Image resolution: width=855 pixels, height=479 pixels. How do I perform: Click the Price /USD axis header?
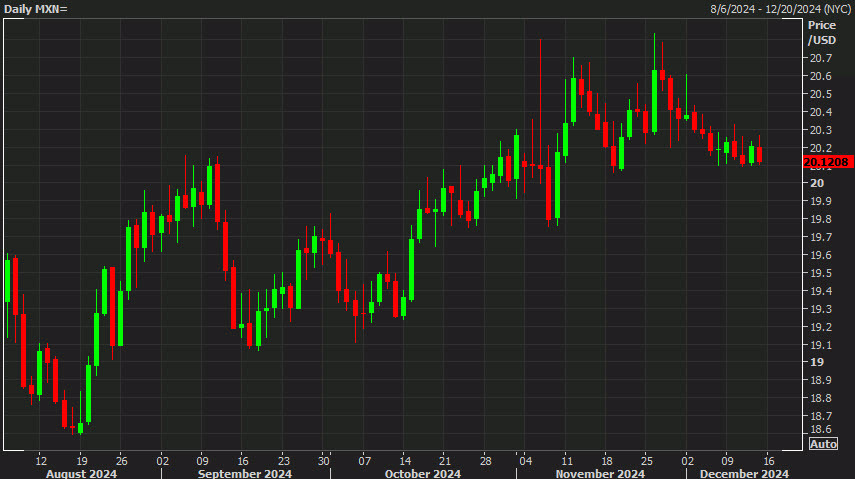tap(822, 32)
